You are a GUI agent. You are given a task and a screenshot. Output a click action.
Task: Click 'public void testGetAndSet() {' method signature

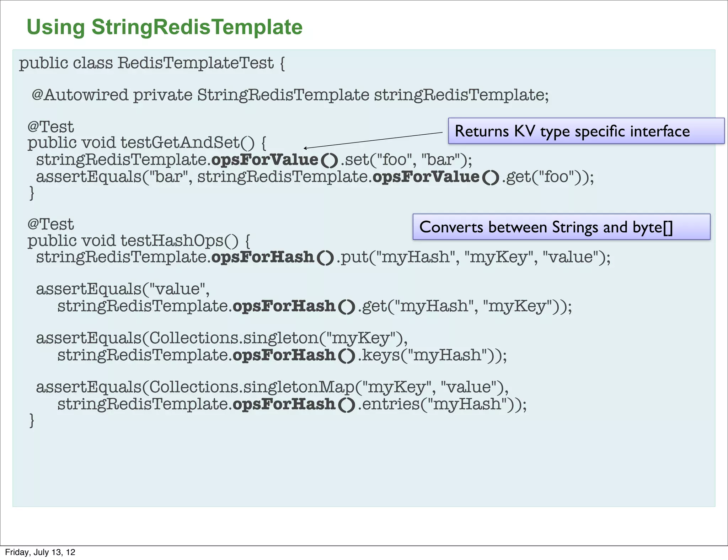[x=147, y=143]
